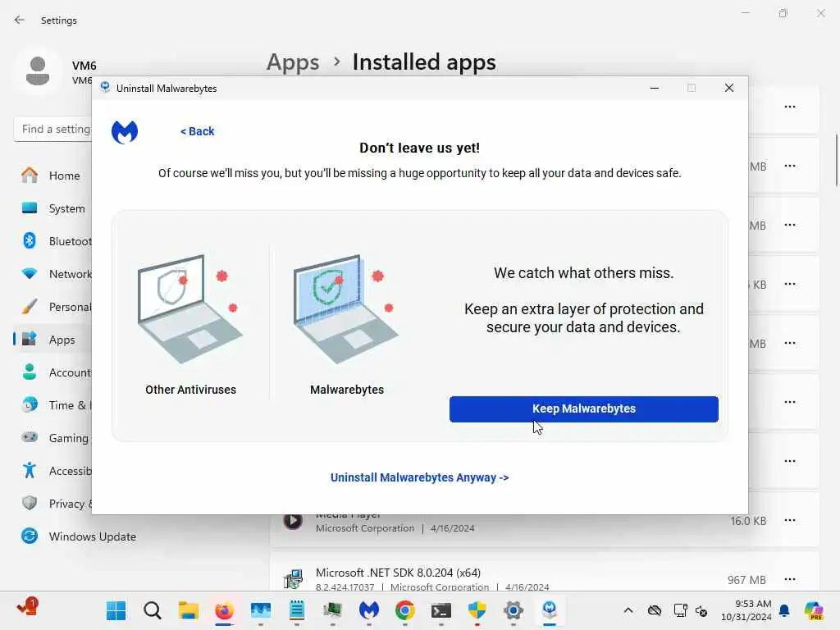Click the Accounts person icon in sidebar
Screen dimensions: 840x630
(x=30, y=372)
